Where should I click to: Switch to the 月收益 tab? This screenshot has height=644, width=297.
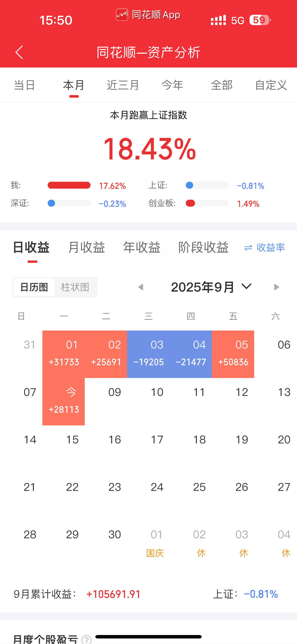pyautogui.click(x=87, y=247)
